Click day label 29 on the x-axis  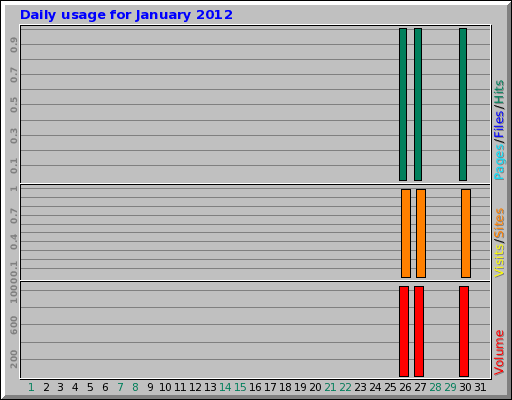click(x=450, y=387)
